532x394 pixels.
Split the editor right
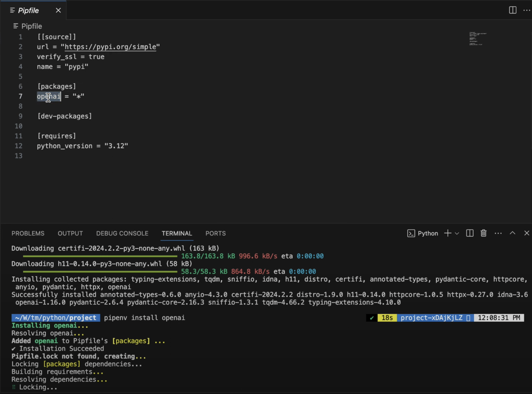coord(512,10)
